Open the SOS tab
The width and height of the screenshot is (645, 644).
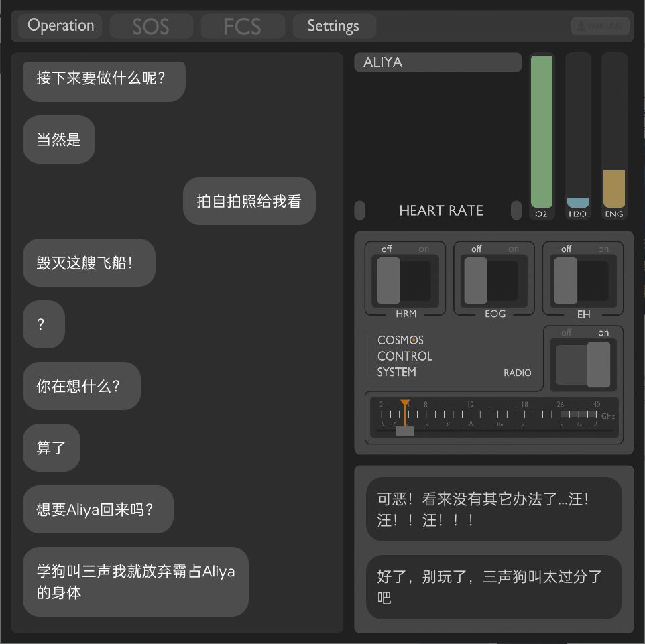click(151, 27)
